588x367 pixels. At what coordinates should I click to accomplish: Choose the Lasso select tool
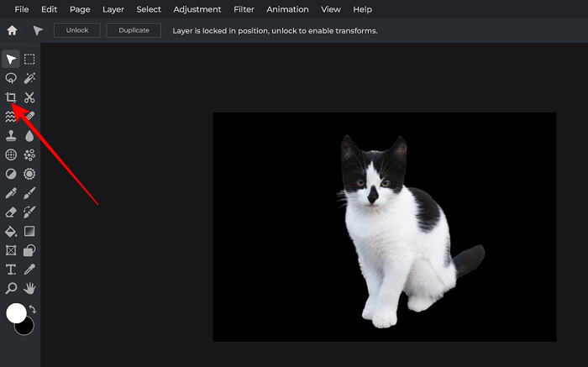click(11, 78)
